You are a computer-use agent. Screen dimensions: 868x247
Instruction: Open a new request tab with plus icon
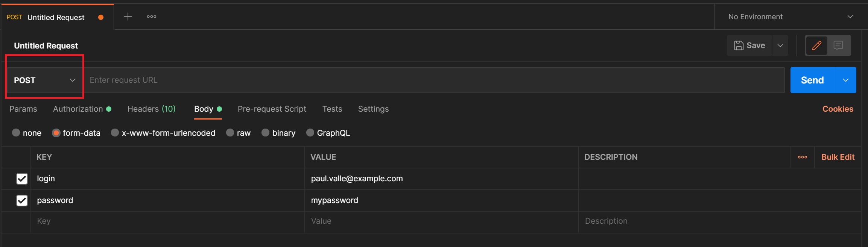point(128,17)
